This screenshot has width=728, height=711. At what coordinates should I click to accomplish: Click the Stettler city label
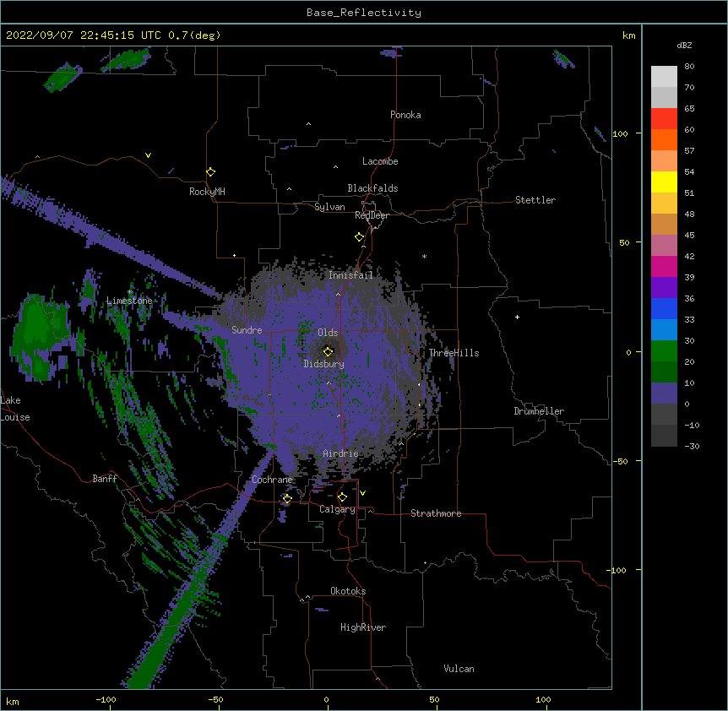[535, 200]
